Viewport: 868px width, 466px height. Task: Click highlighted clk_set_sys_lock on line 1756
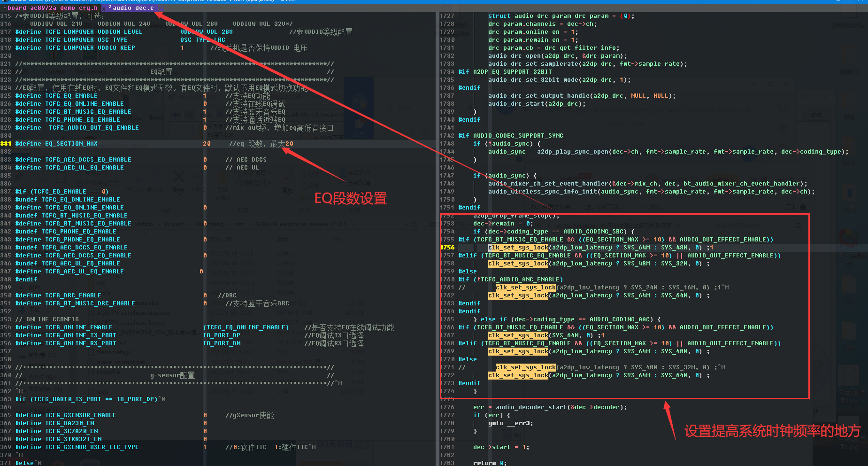click(x=518, y=248)
